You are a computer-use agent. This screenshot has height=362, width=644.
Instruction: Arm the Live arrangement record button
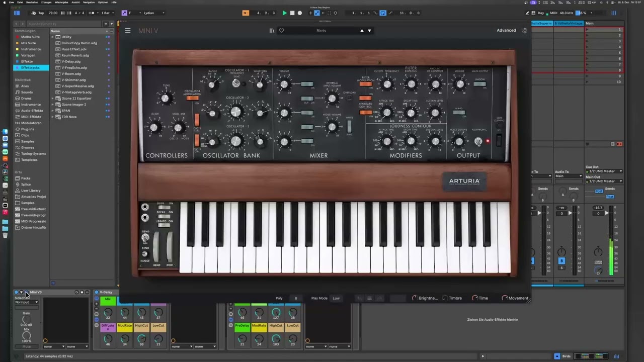pyautogui.click(x=300, y=13)
